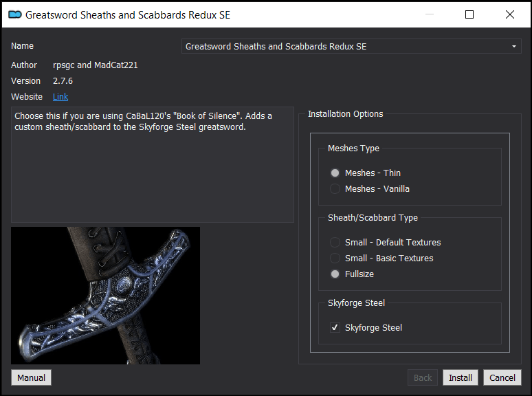Click the Manual button

[x=31, y=377]
